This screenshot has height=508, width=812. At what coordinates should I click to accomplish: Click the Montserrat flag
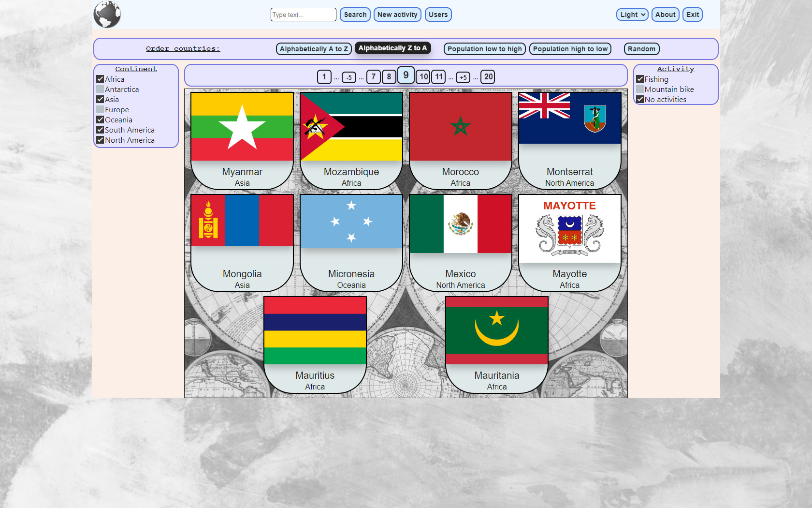569,119
